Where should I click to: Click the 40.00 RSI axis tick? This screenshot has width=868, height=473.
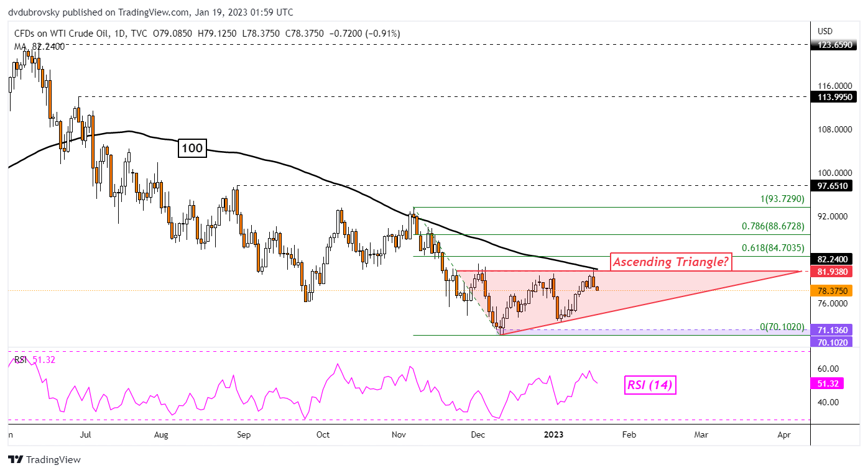click(828, 402)
